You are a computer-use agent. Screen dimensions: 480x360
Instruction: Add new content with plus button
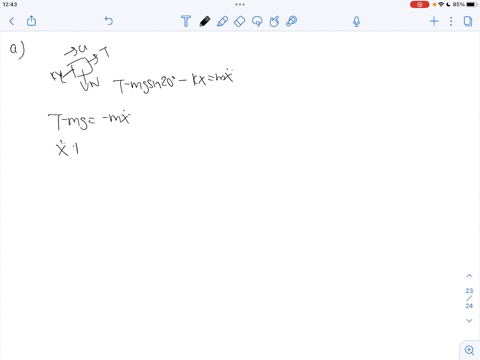434,22
